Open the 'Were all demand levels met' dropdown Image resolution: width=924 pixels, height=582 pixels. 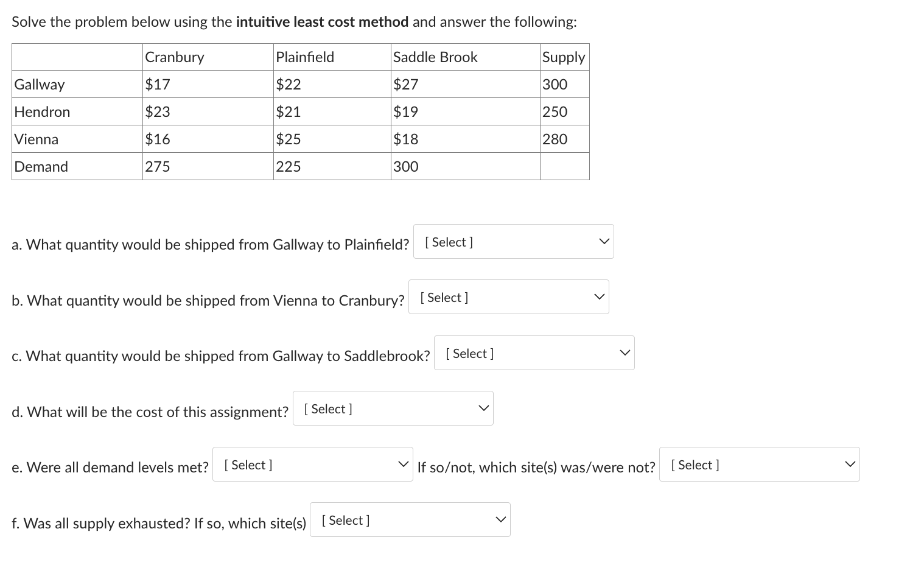[x=312, y=465]
